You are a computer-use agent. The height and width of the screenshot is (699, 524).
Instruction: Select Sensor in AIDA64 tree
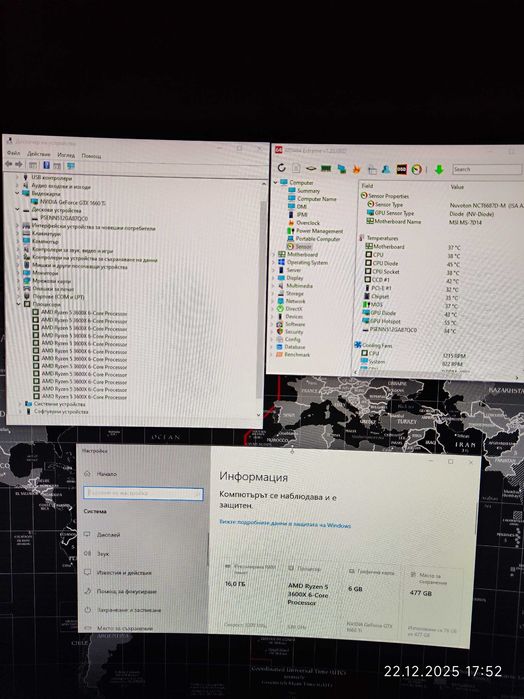coord(299,246)
